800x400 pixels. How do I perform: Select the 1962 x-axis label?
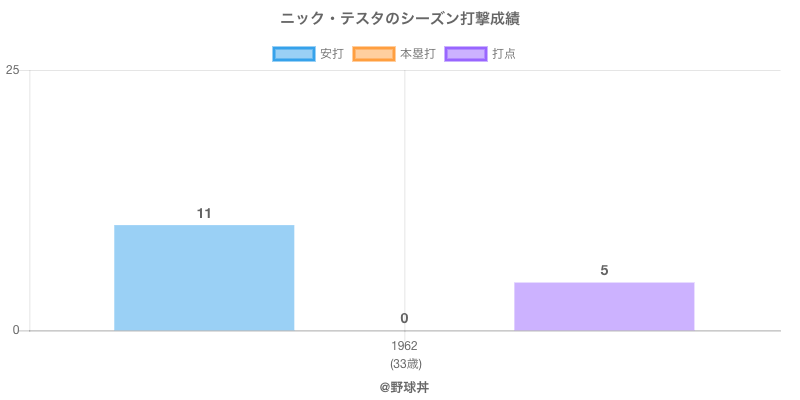(404, 346)
